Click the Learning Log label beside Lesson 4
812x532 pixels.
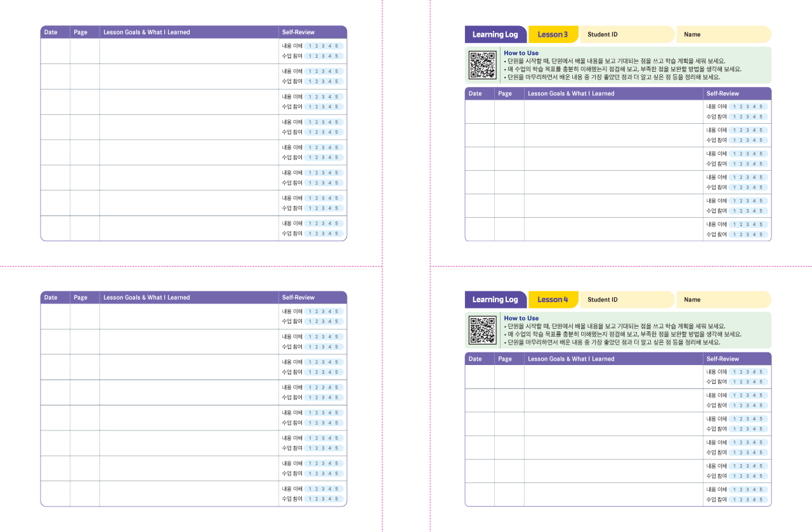pos(495,300)
